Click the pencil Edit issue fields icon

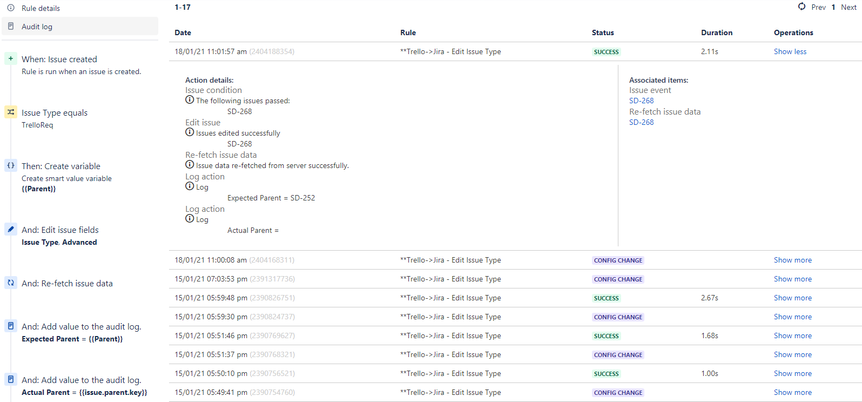(10, 229)
